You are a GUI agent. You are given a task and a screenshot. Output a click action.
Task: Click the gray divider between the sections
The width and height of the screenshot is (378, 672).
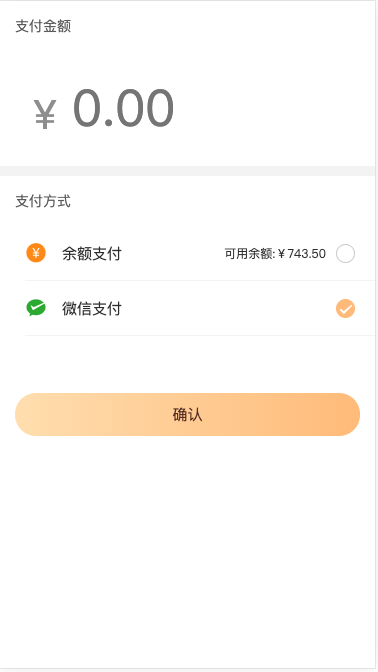click(x=187, y=171)
